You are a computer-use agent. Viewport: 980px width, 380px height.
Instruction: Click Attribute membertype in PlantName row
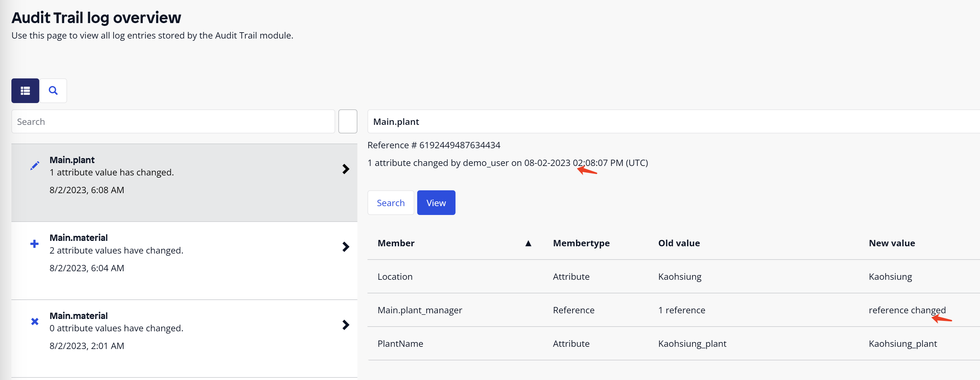[x=571, y=344]
